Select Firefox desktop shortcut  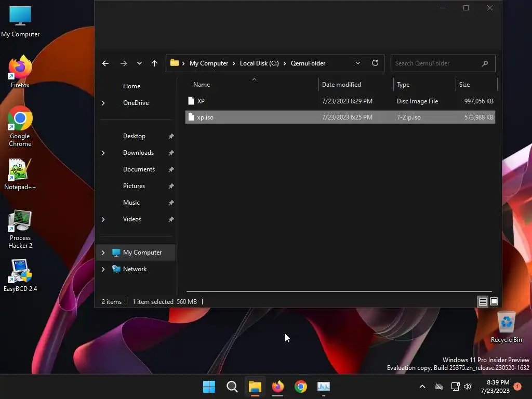[20, 72]
